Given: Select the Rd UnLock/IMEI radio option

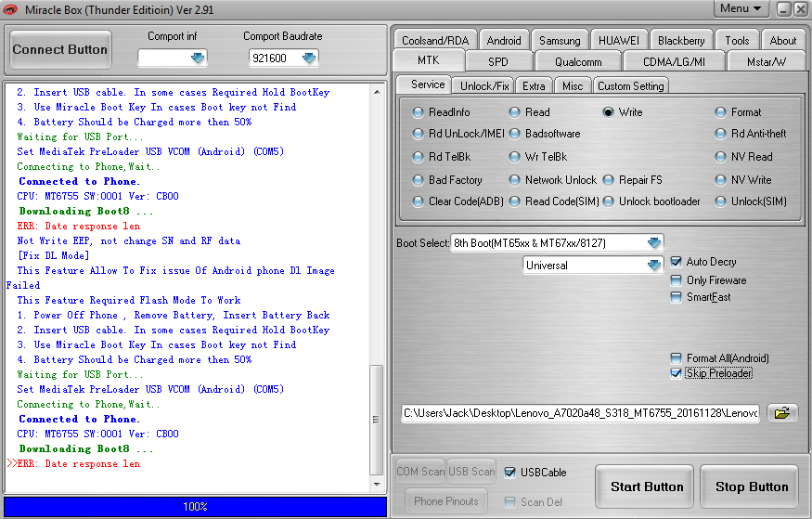Looking at the screenshot, I should (418, 134).
